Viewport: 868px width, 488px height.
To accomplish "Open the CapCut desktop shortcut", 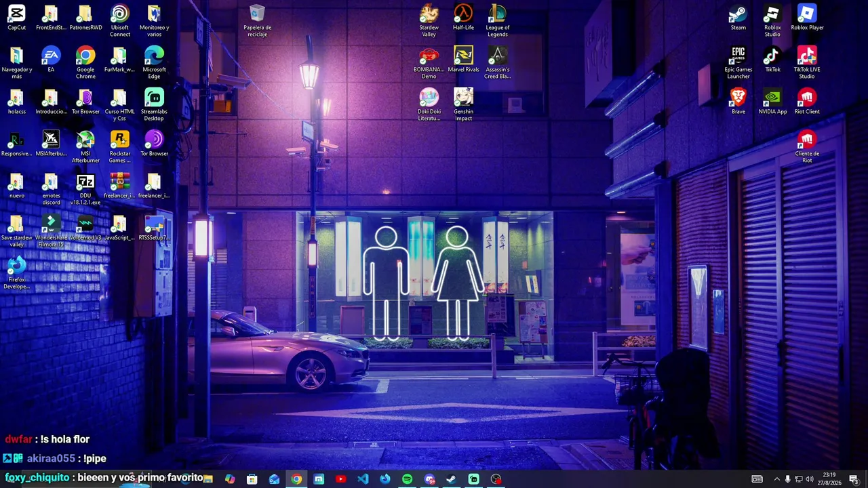I will (16, 18).
